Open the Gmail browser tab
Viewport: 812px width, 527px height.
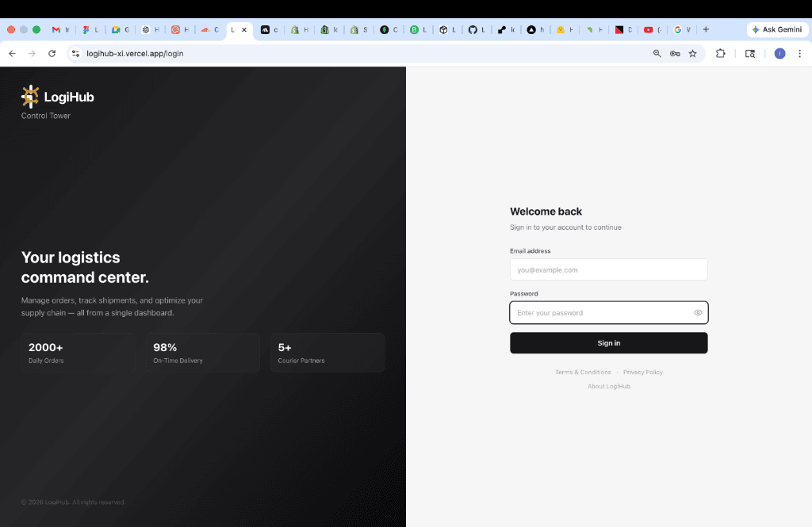pyautogui.click(x=61, y=30)
